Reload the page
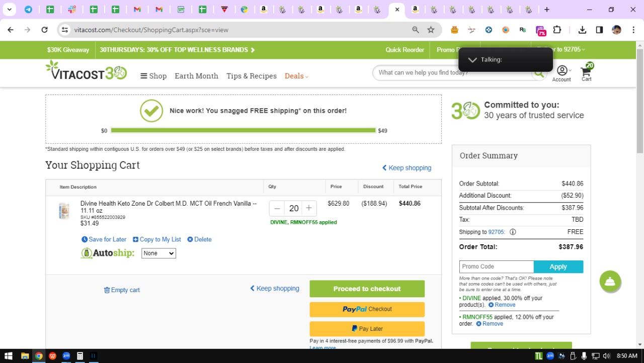The height and width of the screenshot is (363, 644). (x=44, y=30)
